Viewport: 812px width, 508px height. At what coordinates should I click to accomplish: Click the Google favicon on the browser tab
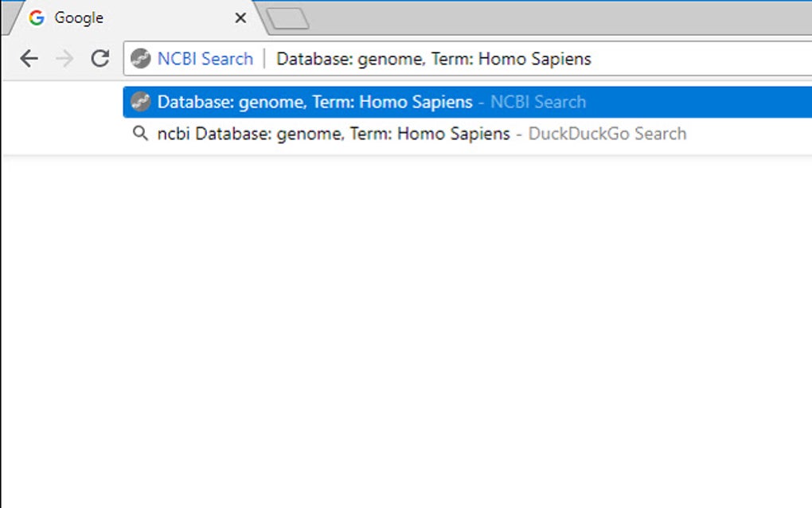[x=37, y=18]
